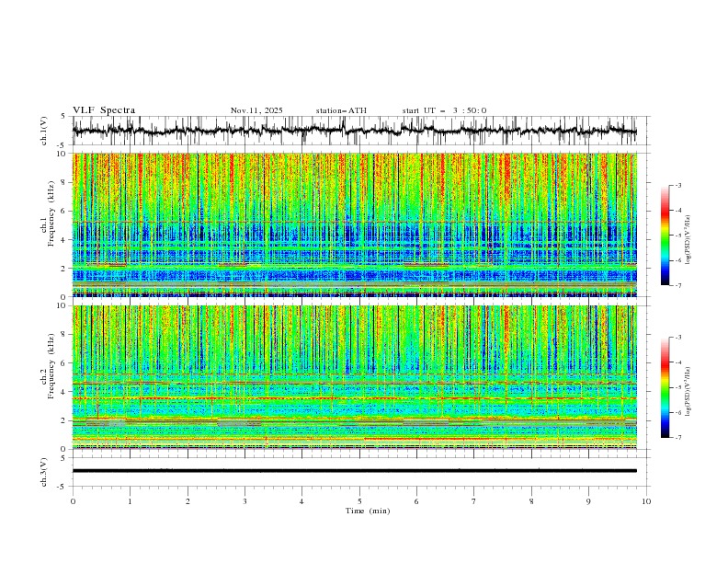Click the time axis tick label "5"
This screenshot has height=563, width=728.
click(x=359, y=501)
